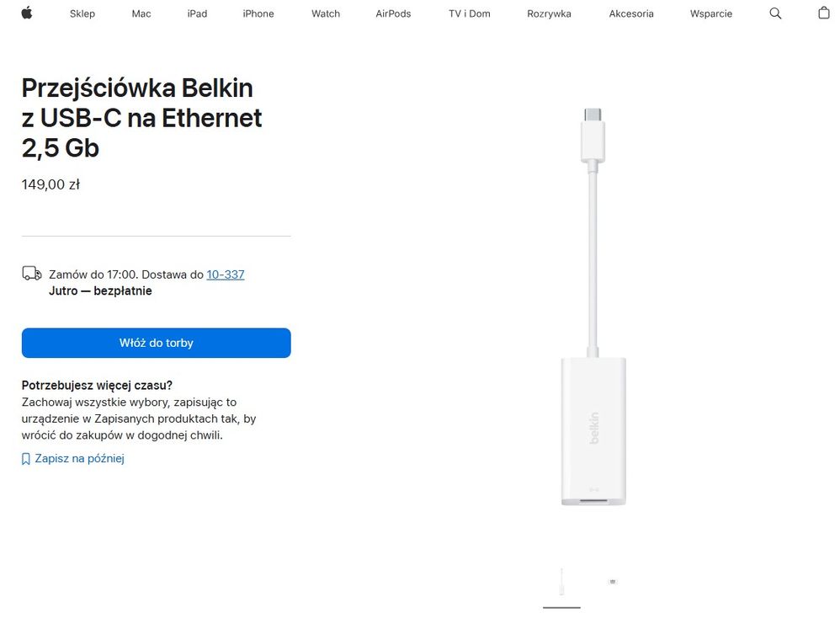Click the bookmark icon beside Zapisz na później
840x629 pixels.
(x=26, y=459)
